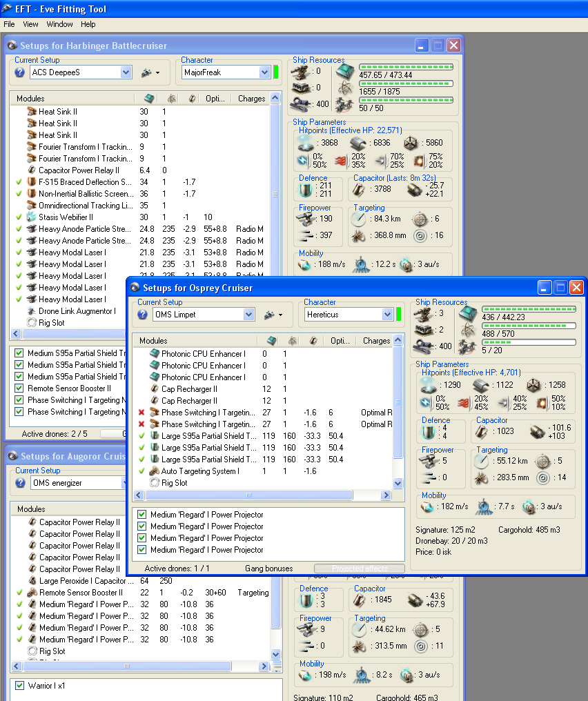The height and width of the screenshot is (701, 588).
Task: Uncheck Remote Sensor Booster II projected effect
Action: point(18,388)
